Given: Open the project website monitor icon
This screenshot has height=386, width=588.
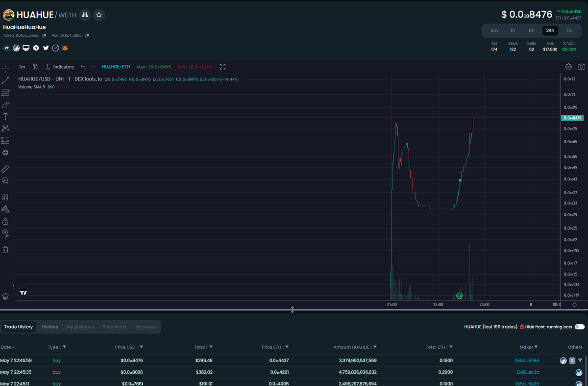Looking at the screenshot, I should (x=26, y=48).
